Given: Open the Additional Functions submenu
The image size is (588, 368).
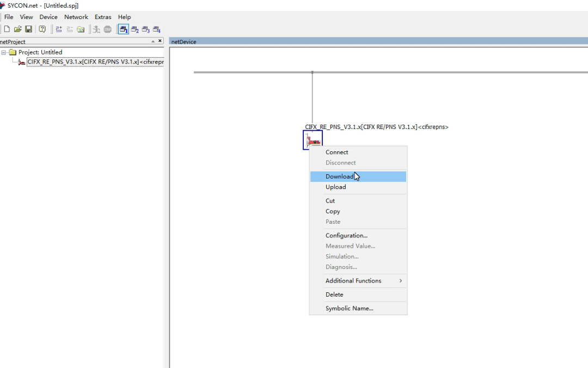Looking at the screenshot, I should click(353, 280).
